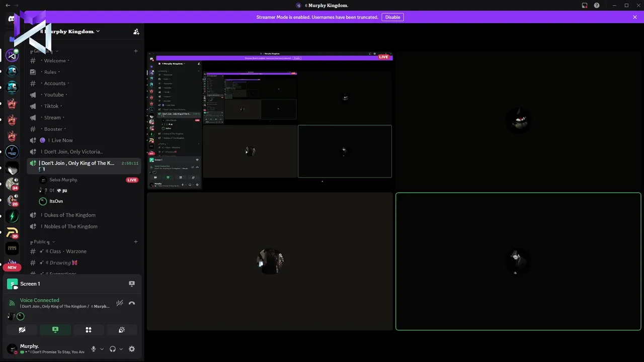Join Nobles of The Kingdom voice channel
The height and width of the screenshot is (362, 644).
coord(84,226)
